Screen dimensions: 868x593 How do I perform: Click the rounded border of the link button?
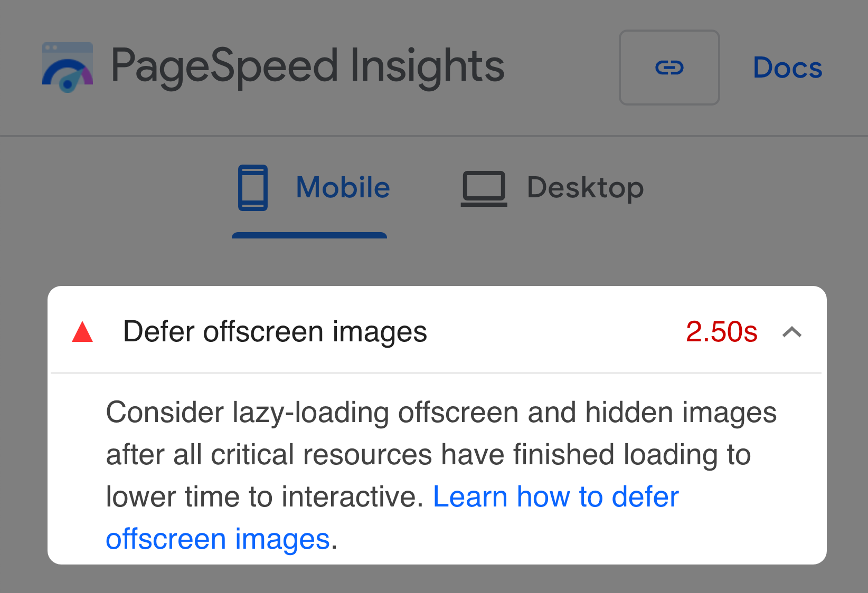point(669,31)
